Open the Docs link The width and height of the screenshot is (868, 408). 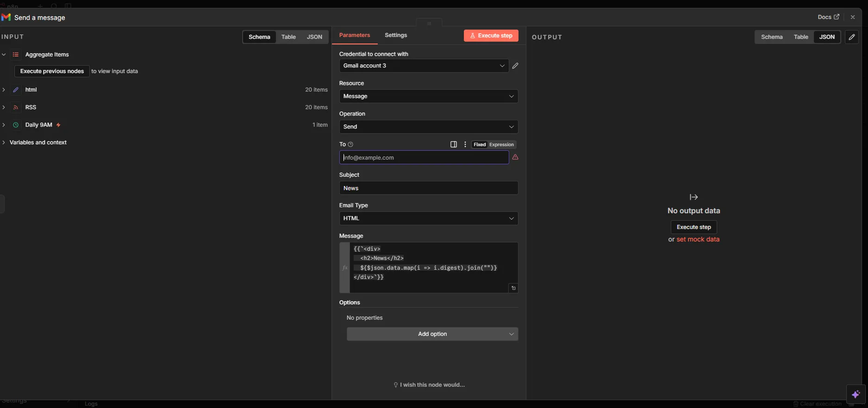pos(828,17)
